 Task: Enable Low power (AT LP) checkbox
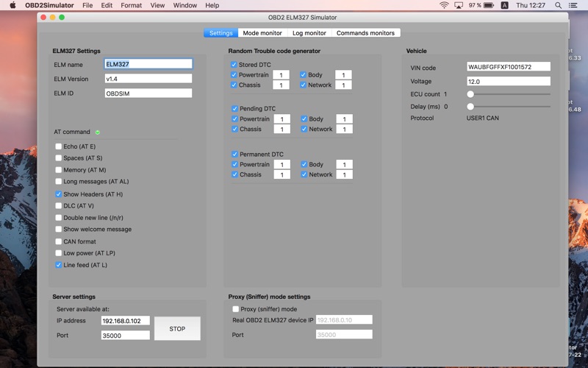tap(59, 253)
